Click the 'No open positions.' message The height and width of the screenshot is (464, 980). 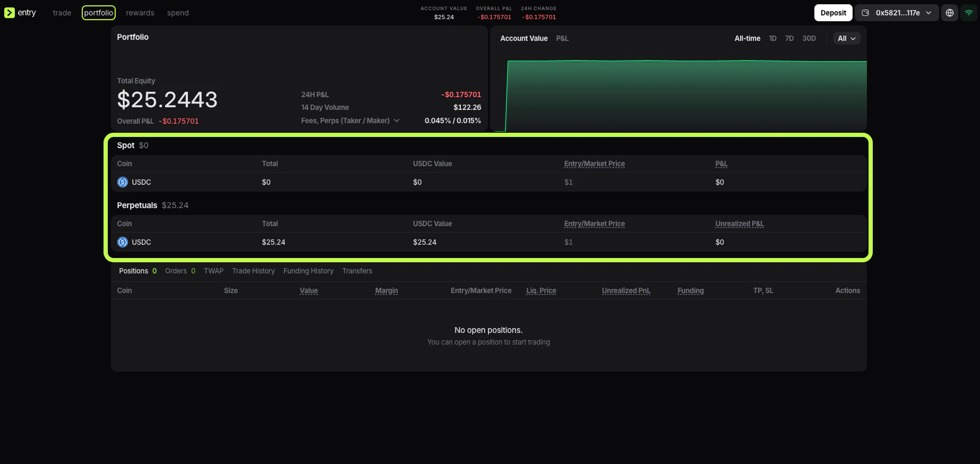pyautogui.click(x=488, y=330)
